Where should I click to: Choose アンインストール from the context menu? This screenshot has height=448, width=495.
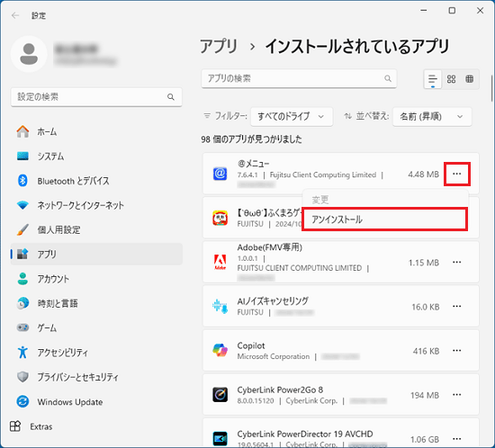[384, 220]
